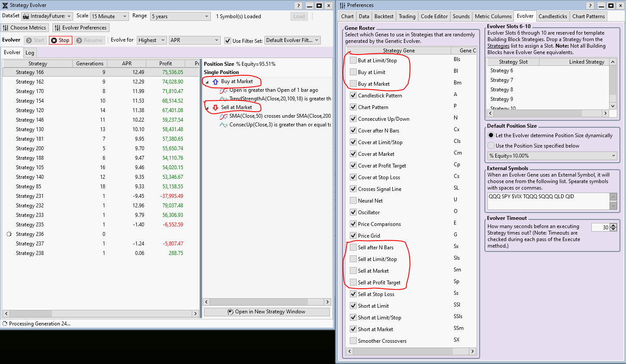626x364 pixels.
Task: Click the blue Buy at Market arrow icon
Action: [215, 81]
